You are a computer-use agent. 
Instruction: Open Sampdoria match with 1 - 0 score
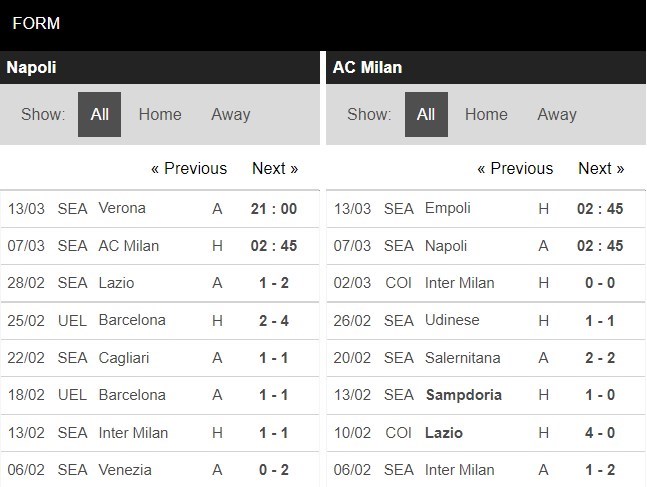pos(599,395)
